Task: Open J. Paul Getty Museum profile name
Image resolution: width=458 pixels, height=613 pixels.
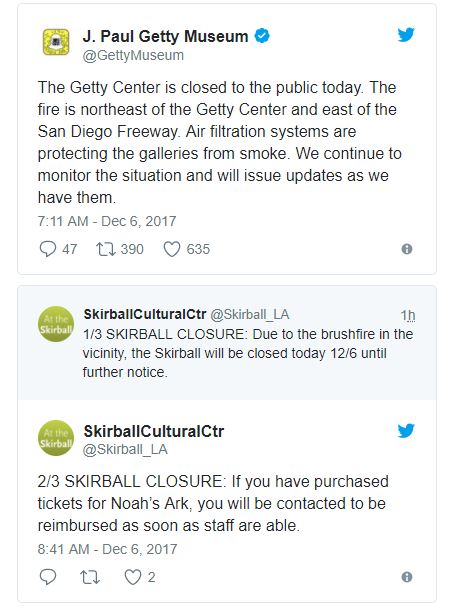Action: 165,36
